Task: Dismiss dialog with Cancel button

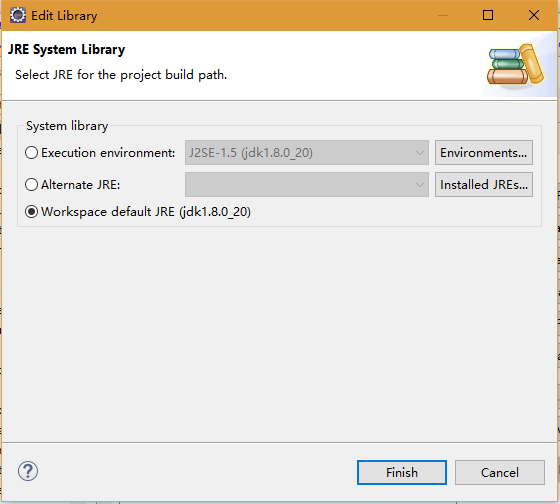Action: click(500, 473)
